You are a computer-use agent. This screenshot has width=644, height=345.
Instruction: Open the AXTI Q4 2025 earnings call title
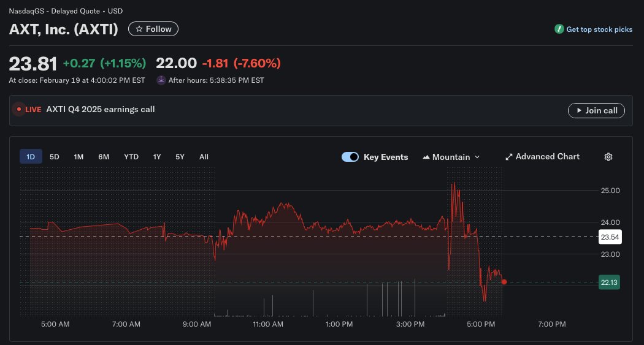point(100,109)
